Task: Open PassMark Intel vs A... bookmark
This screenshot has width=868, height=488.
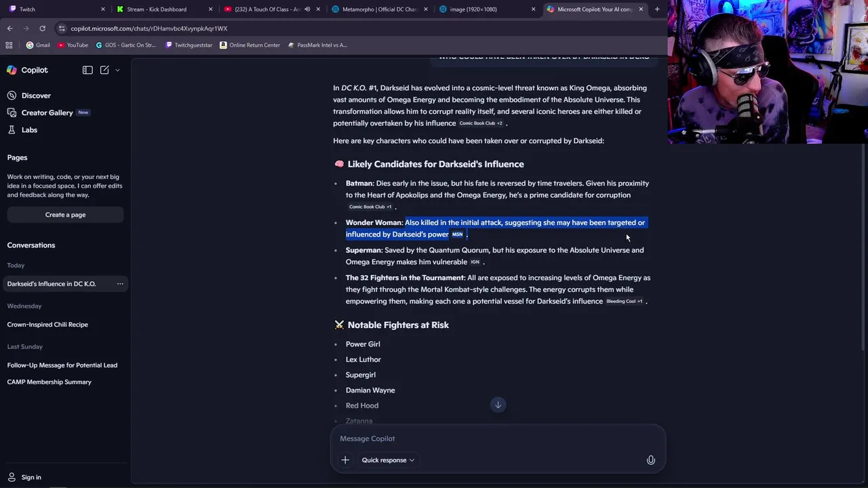Action: tap(317, 45)
